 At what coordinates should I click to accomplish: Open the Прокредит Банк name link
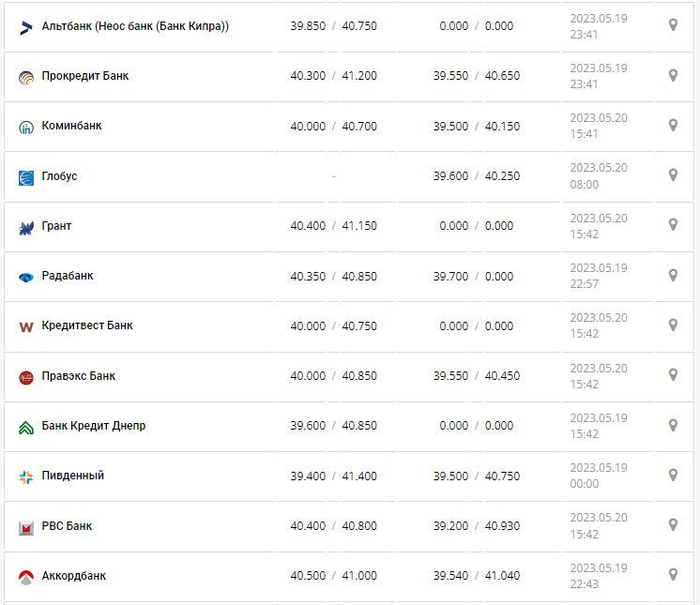(85, 76)
